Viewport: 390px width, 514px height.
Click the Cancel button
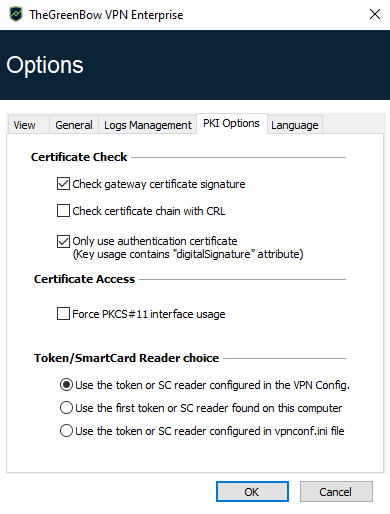336,491
